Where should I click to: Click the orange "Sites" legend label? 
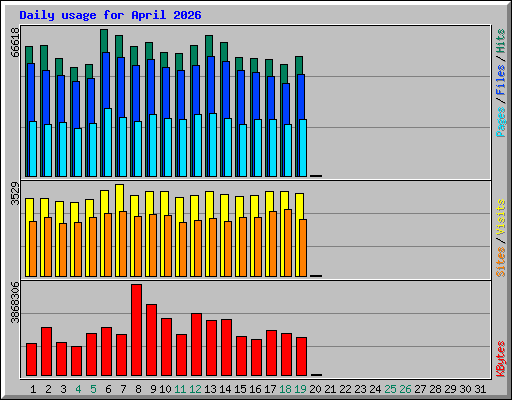pos(500,262)
